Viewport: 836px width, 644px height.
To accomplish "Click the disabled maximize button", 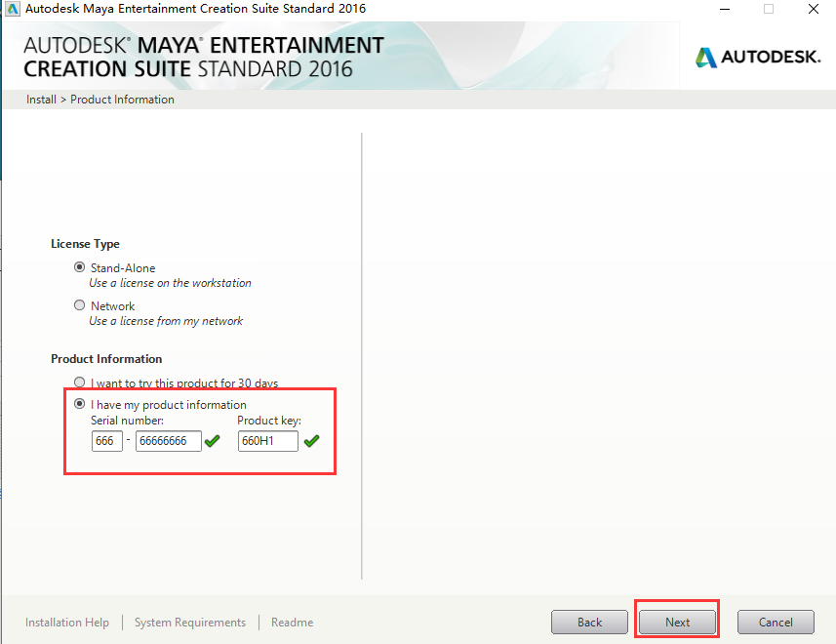I will coord(769,9).
